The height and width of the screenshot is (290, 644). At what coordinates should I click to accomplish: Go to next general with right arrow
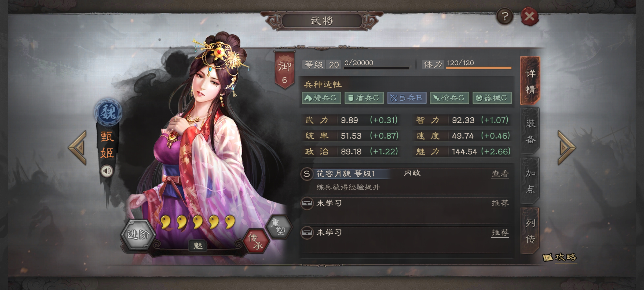point(566,147)
